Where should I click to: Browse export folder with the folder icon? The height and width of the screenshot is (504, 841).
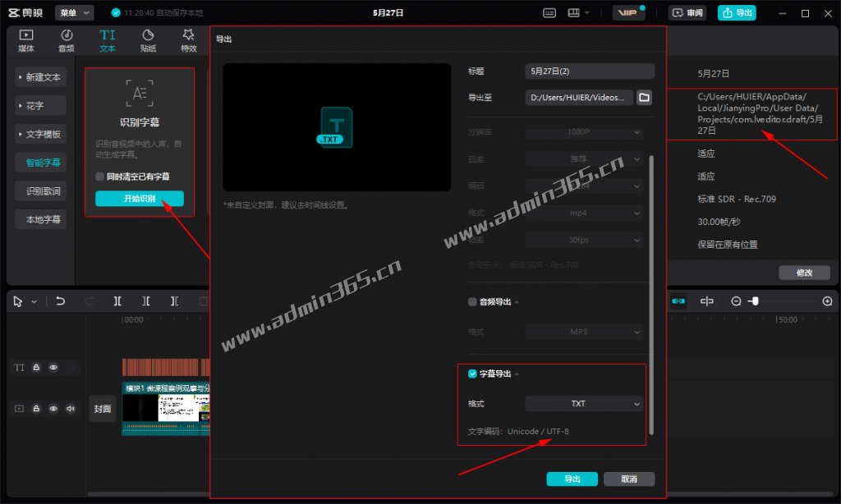tap(644, 98)
